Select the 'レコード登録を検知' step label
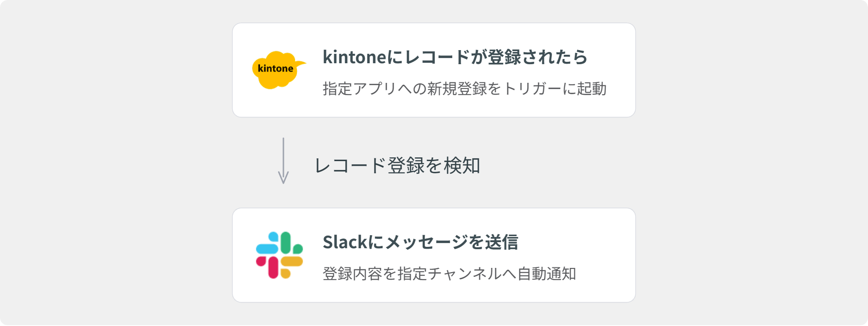 click(x=397, y=165)
